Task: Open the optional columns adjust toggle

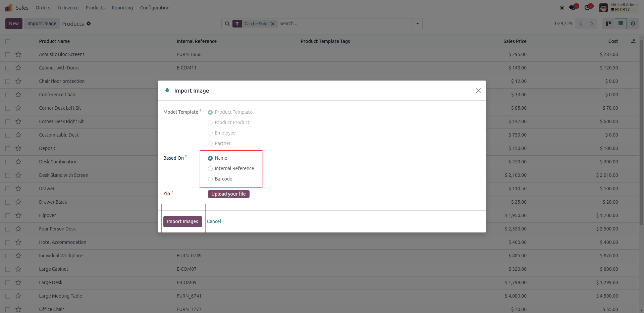Action: tap(633, 41)
